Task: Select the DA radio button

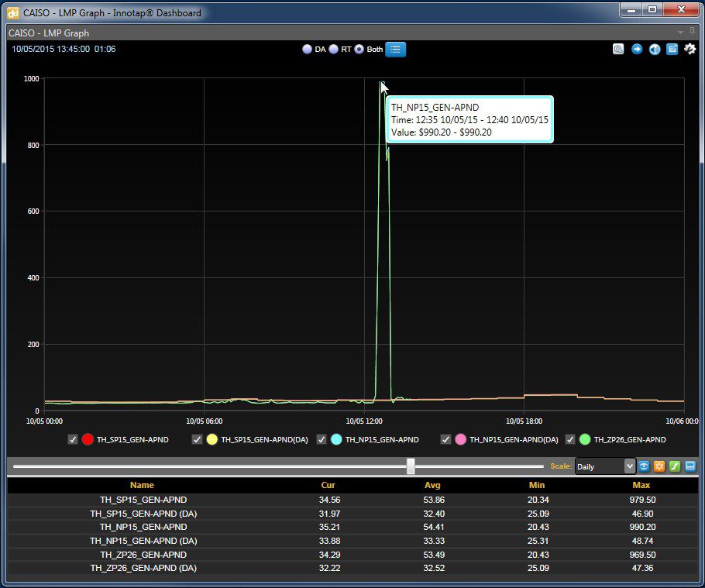Action: tap(307, 50)
